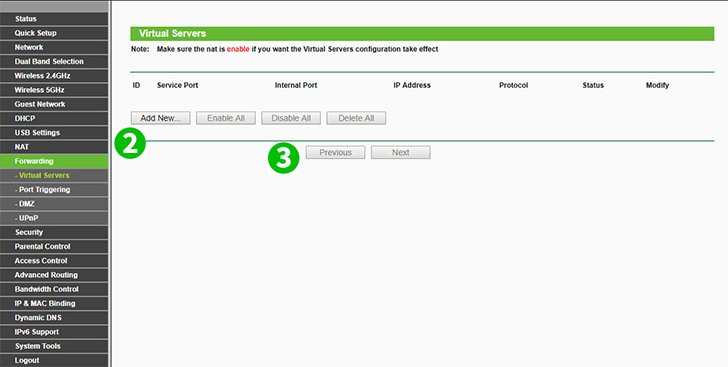
Task: Select Virtual Servers submenu
Action: (54, 176)
